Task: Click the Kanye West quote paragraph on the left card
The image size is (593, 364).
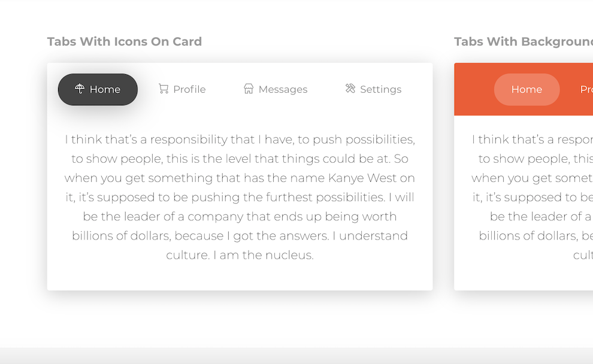Action: pyautogui.click(x=240, y=197)
